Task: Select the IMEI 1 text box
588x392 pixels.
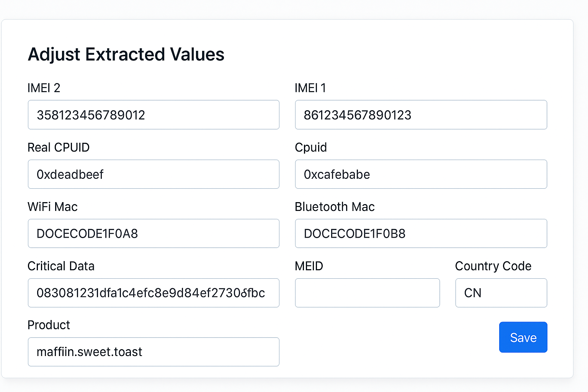Action: [421, 115]
